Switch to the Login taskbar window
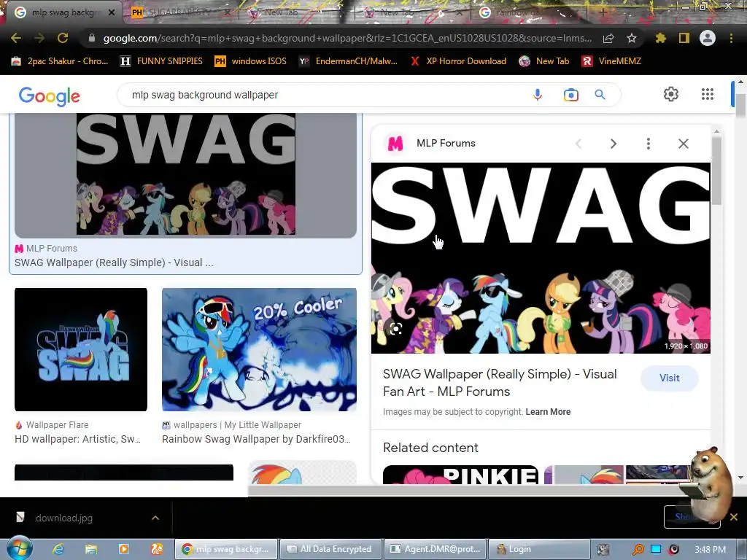Screen dimensions: 747x560 539,549
